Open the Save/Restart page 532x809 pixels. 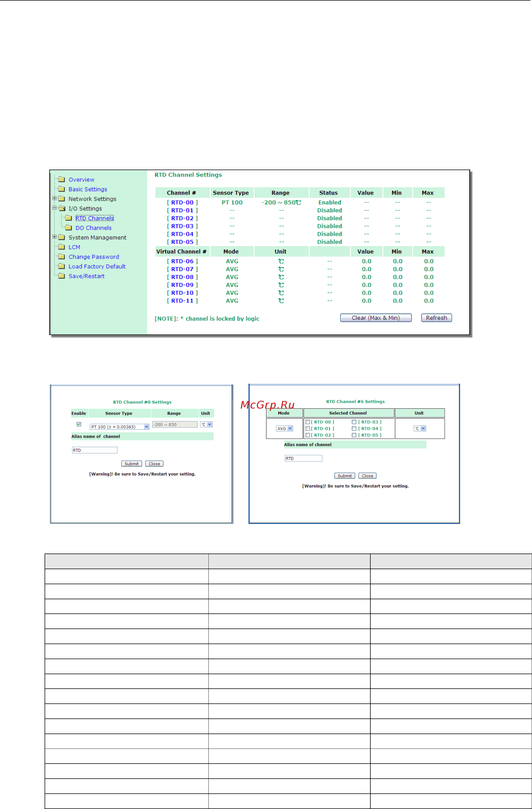[86, 276]
